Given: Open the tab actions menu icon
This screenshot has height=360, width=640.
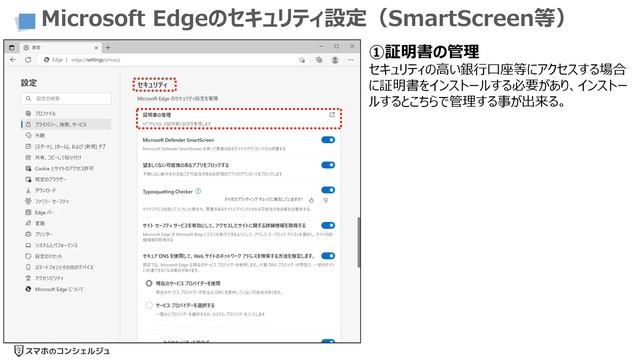Looking at the screenshot, I should (x=12, y=48).
